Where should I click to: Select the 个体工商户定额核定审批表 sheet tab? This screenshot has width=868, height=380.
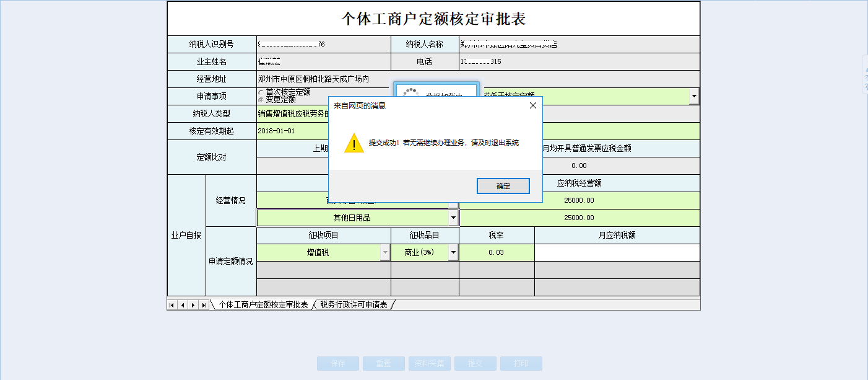(263, 305)
